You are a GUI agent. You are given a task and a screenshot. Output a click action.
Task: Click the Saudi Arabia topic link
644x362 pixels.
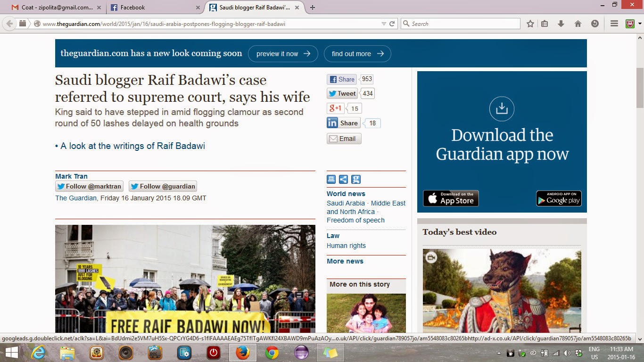tap(346, 203)
